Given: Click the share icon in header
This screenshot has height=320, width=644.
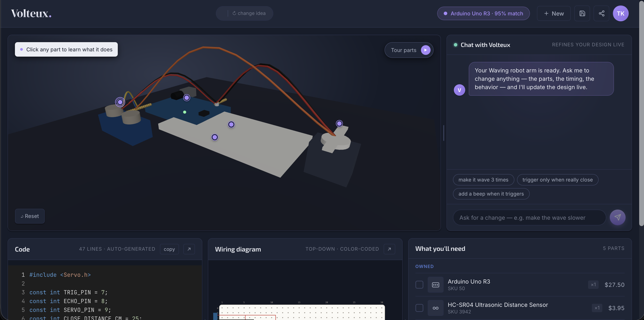Looking at the screenshot, I should (x=601, y=14).
